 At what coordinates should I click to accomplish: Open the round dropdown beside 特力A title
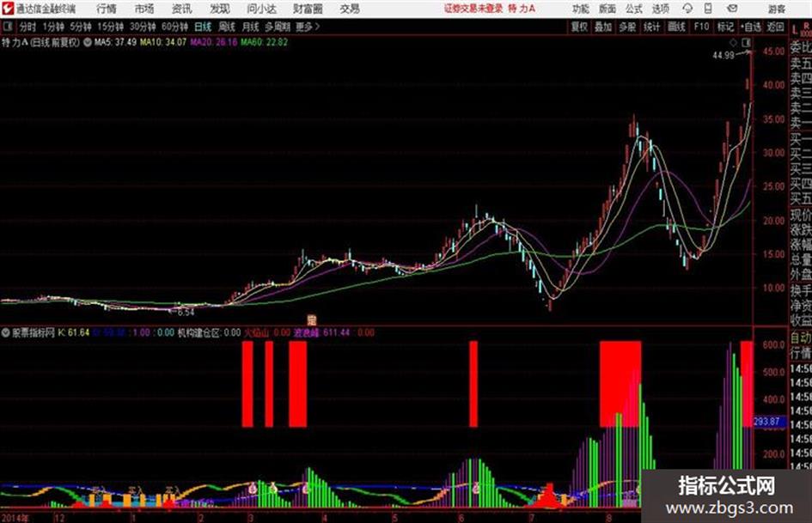88,42
